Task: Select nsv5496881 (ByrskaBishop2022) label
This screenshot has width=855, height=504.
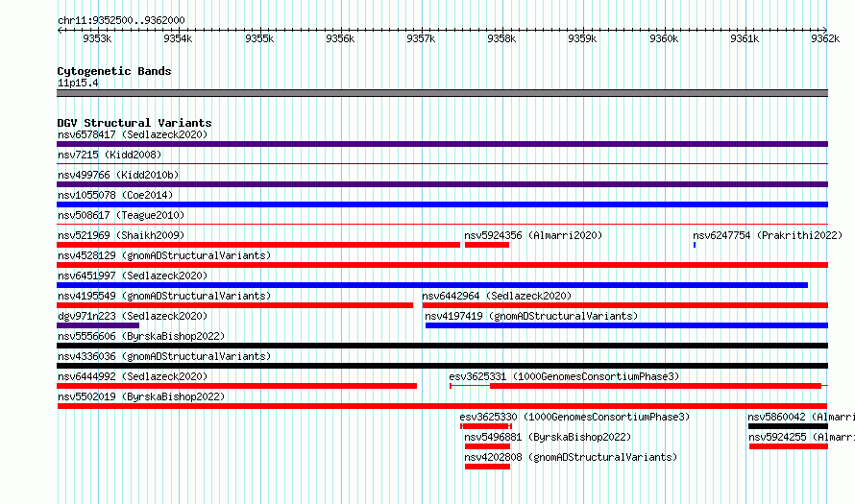Action: (548, 437)
